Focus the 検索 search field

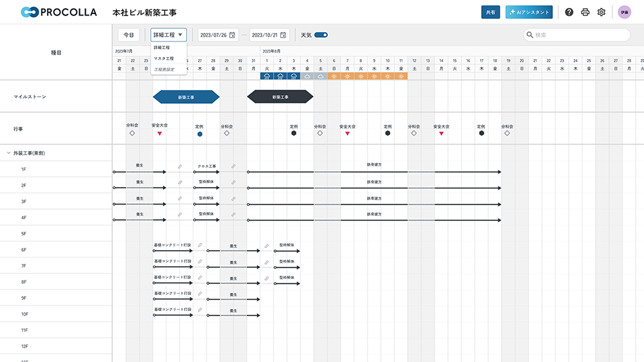[x=577, y=35]
